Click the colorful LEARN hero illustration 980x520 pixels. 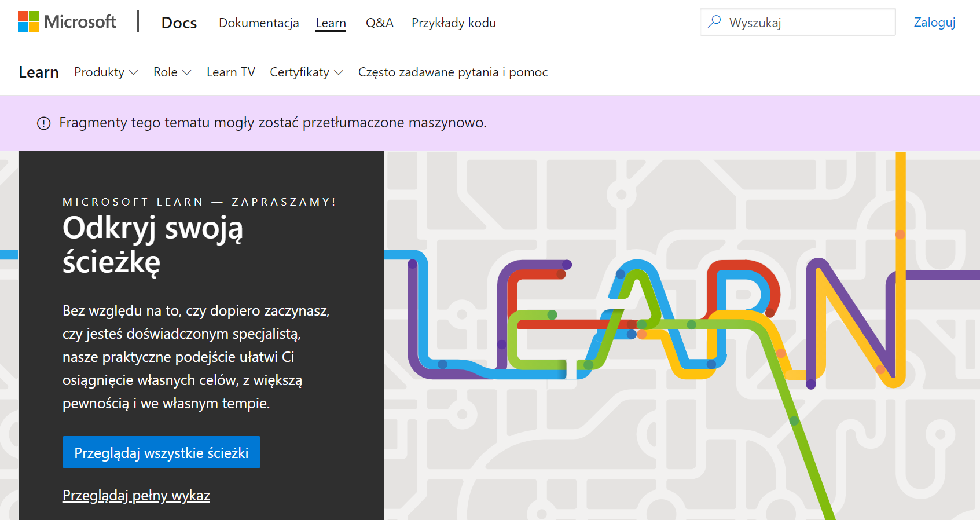[682, 336]
